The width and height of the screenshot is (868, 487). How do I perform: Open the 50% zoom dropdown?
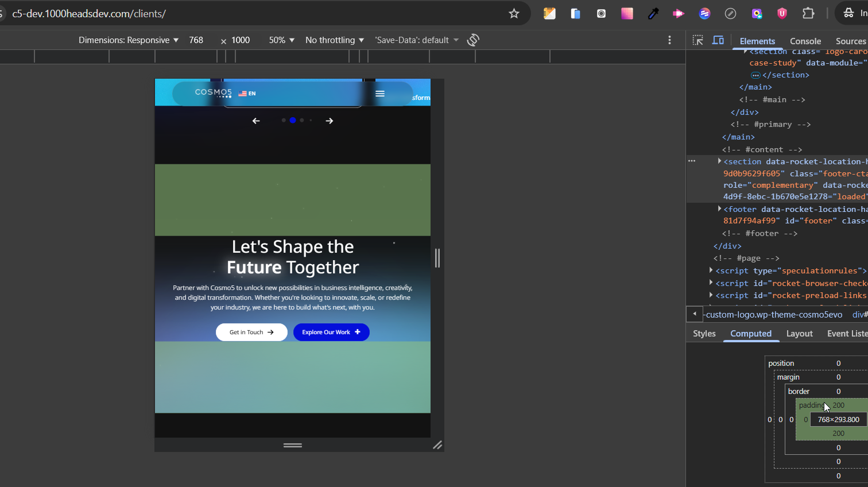tap(281, 40)
